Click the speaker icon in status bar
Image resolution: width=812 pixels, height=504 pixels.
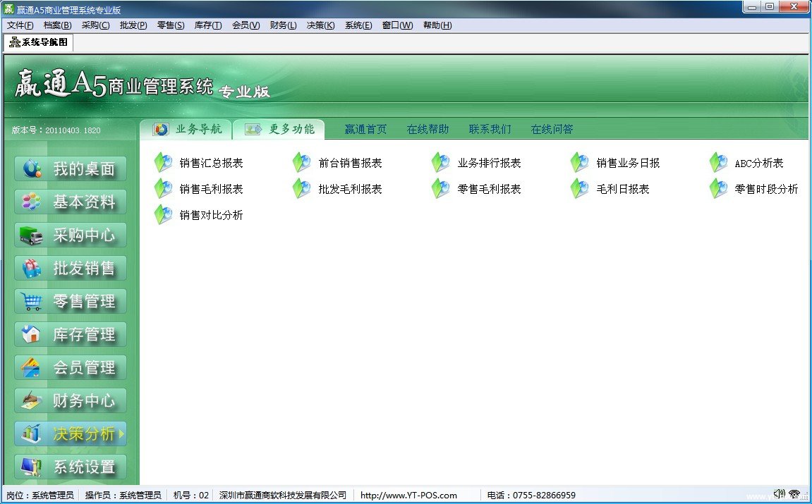click(x=779, y=493)
